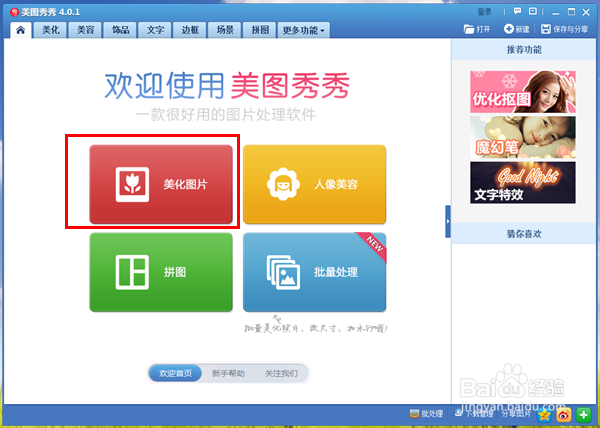The height and width of the screenshot is (428, 600).
Task: Click 保存与分享 save button
Action: point(565,29)
